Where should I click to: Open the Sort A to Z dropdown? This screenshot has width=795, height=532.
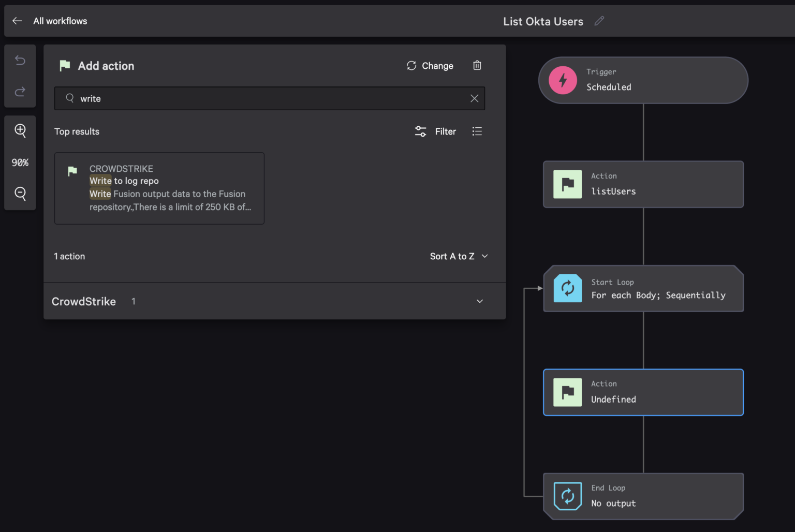459,256
